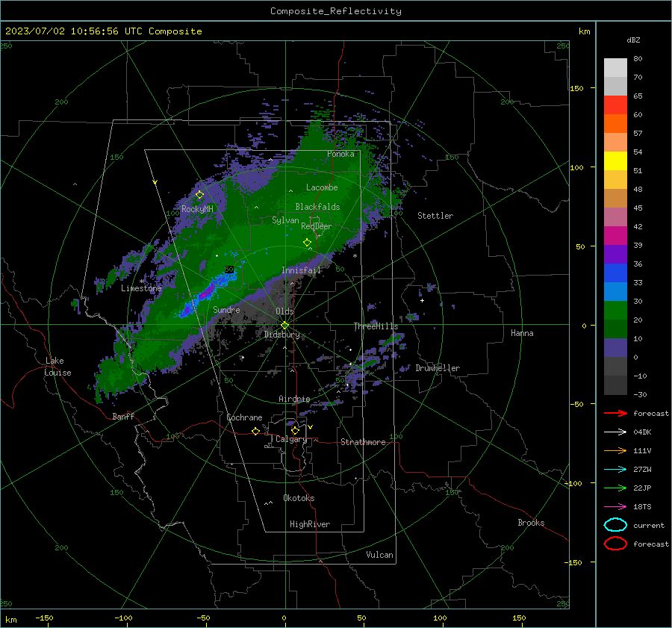The height and width of the screenshot is (628, 672).
Task: Click the Olds label
Action: [284, 311]
